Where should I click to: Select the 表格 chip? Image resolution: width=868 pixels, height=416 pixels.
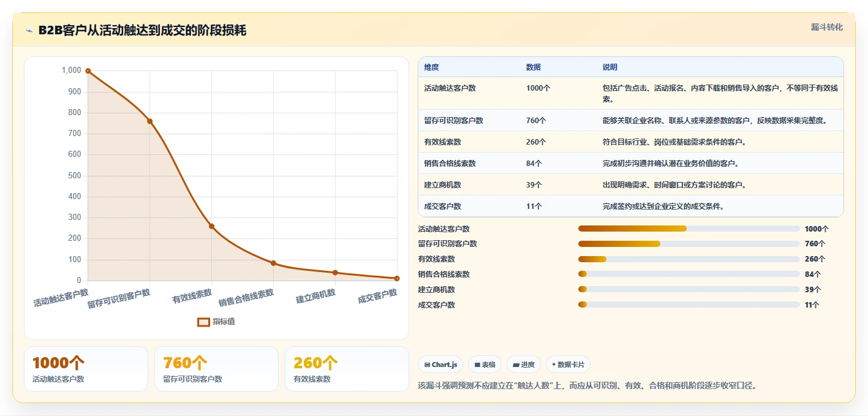point(485,365)
